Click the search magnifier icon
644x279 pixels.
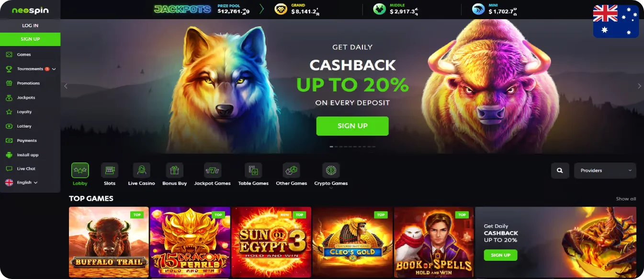click(560, 170)
